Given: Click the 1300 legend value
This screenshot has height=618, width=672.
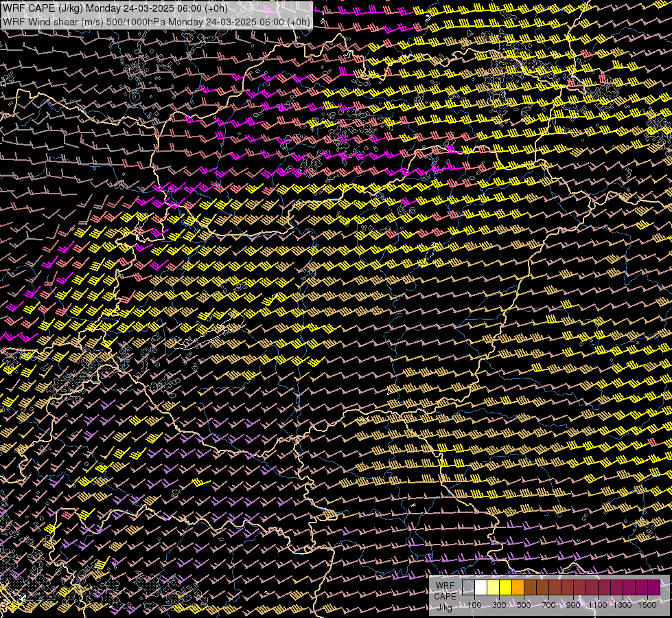Looking at the screenshot, I should point(623,605).
